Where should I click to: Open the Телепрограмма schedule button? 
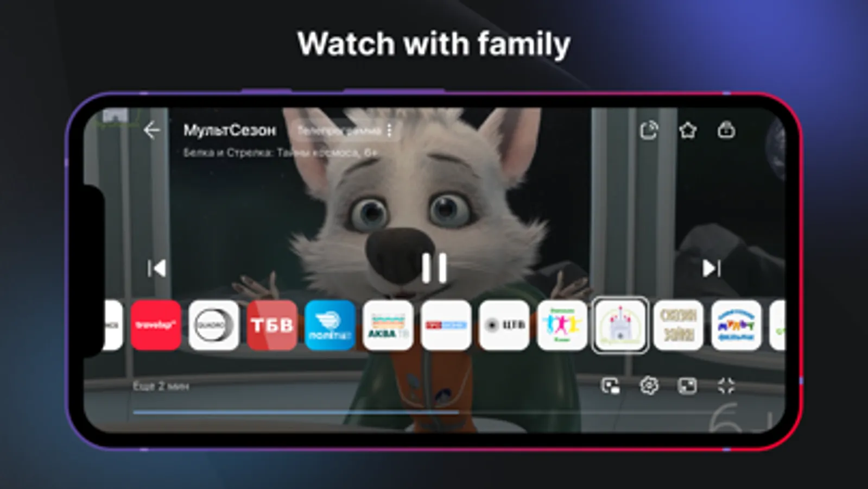(339, 130)
